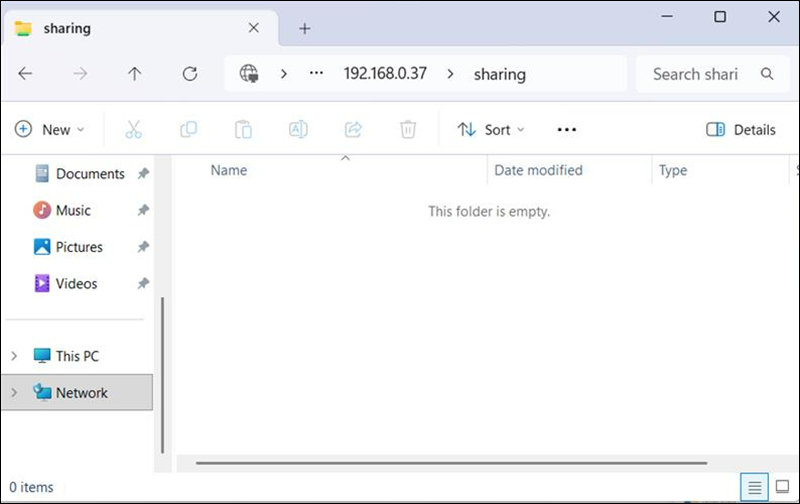Click the pin icon beside Music
800x504 pixels.
click(143, 210)
